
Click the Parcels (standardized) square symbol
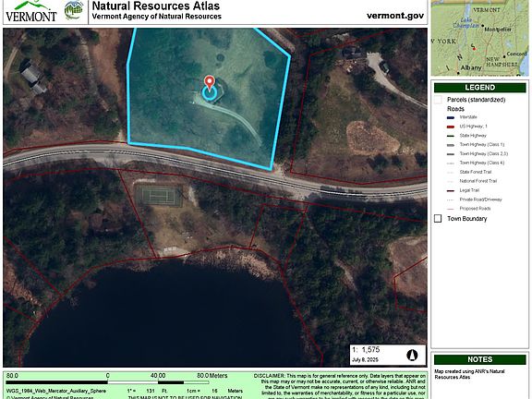(438, 100)
